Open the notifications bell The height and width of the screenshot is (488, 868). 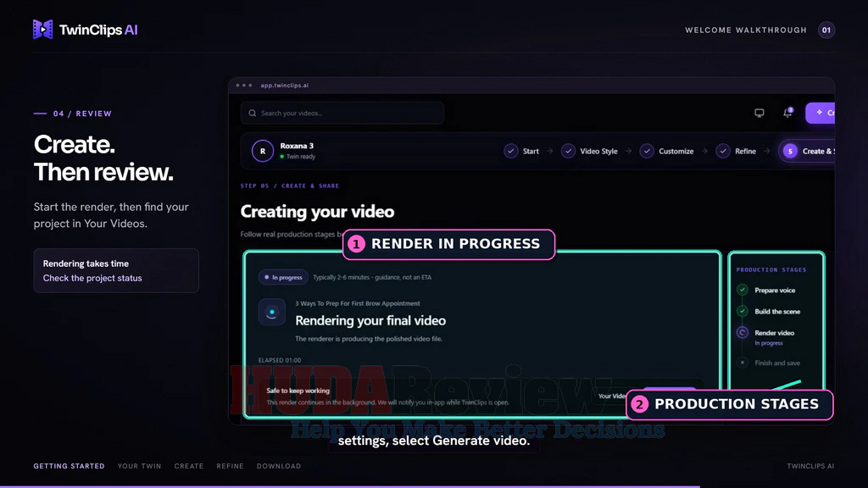tap(787, 113)
